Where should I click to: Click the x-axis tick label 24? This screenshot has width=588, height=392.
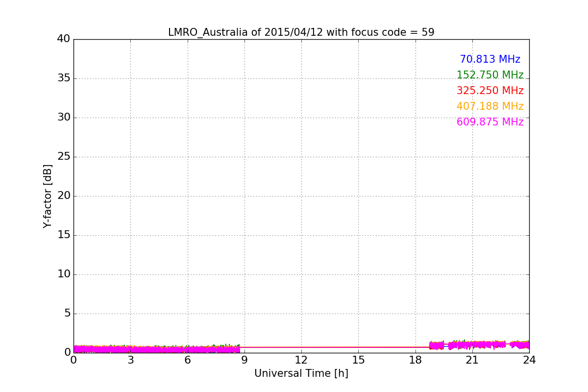529,360
